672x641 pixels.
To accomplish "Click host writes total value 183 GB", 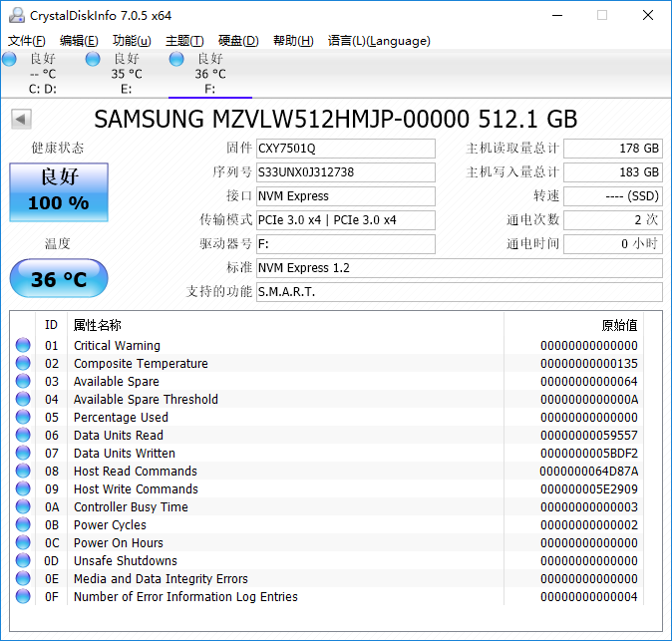I will tap(613, 172).
